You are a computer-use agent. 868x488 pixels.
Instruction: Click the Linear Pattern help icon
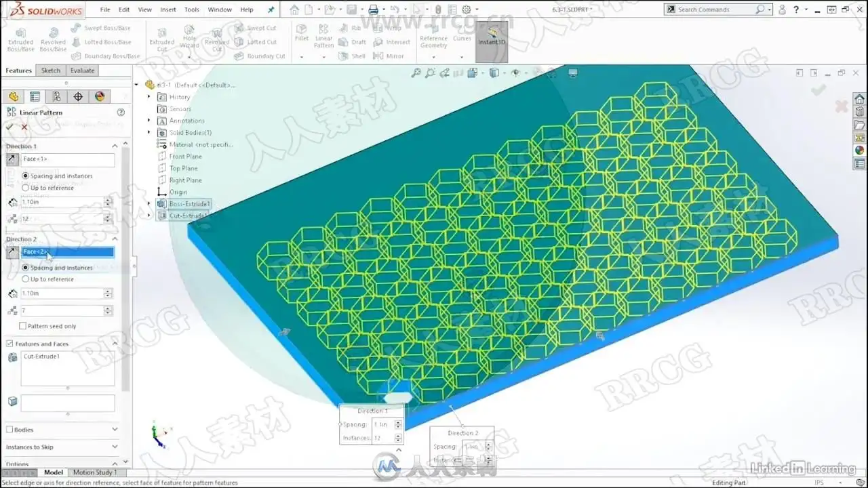[121, 113]
